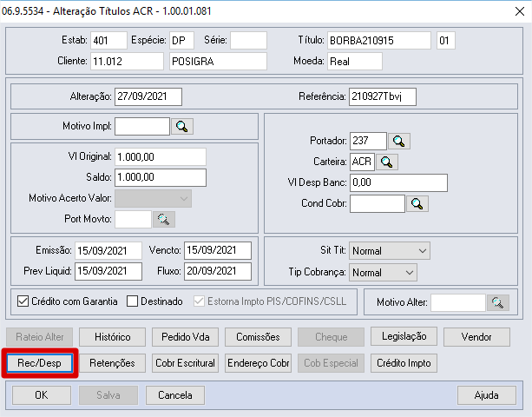Click the Cancela button
This screenshot has height=417, width=532.
(175, 395)
